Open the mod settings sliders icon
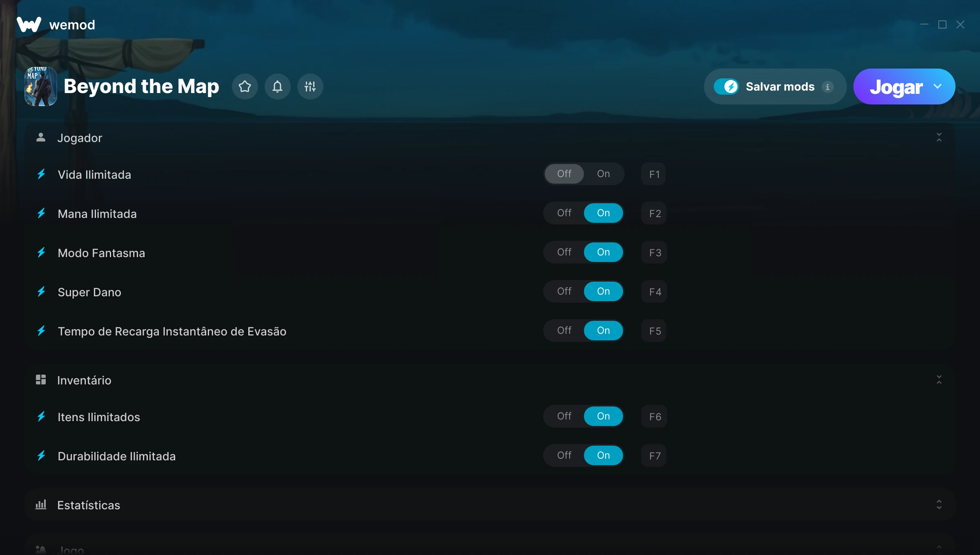This screenshot has height=555, width=980. 310,87
